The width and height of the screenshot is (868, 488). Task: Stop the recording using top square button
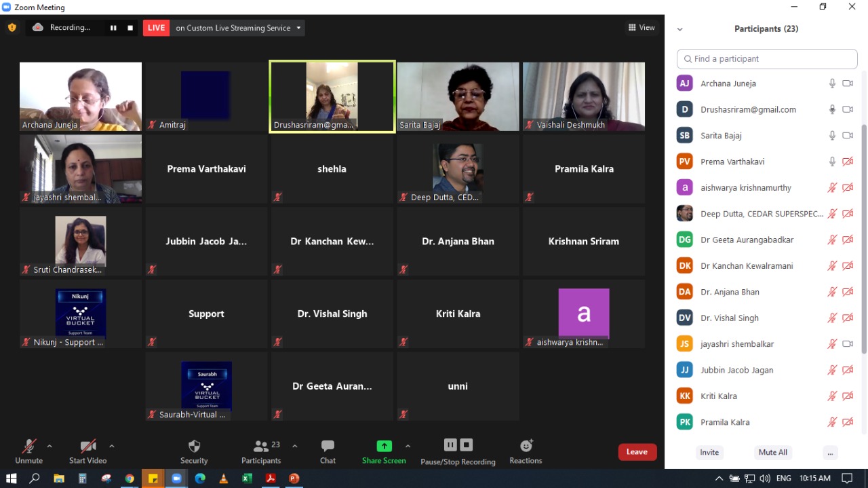pyautogui.click(x=130, y=28)
